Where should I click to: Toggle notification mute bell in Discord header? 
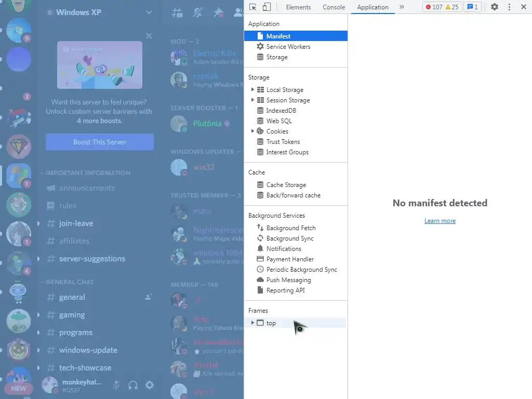(x=197, y=12)
